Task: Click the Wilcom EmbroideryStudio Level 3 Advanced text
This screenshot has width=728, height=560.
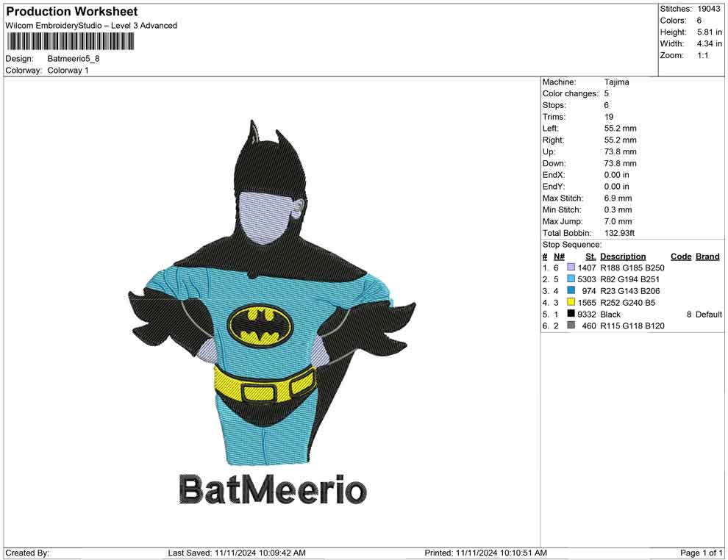Action: tap(91, 26)
